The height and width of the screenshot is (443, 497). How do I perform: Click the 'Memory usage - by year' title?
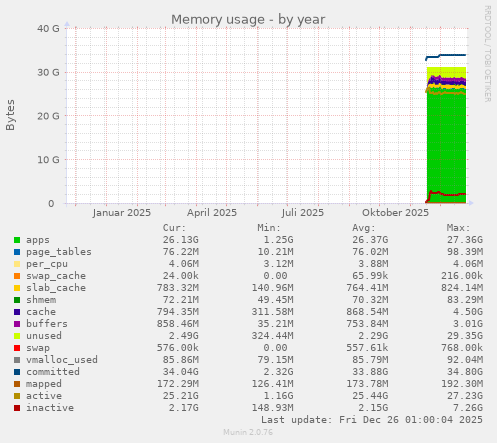point(248,20)
